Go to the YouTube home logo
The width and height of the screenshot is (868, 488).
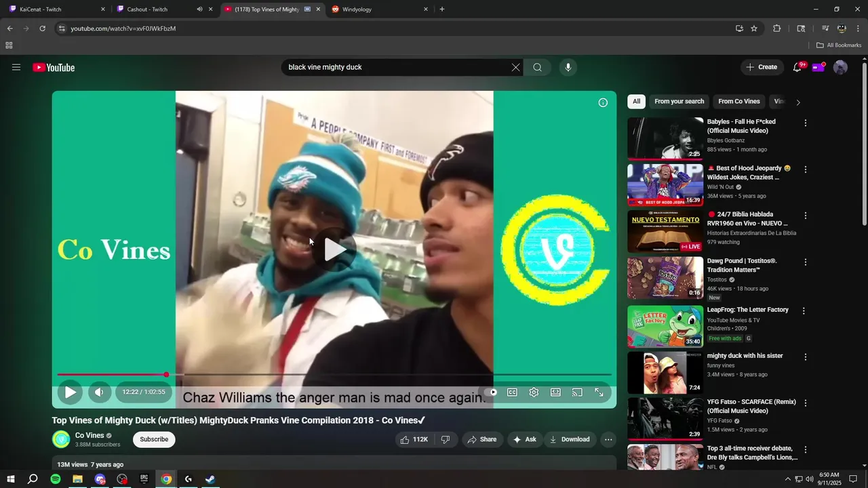54,67
